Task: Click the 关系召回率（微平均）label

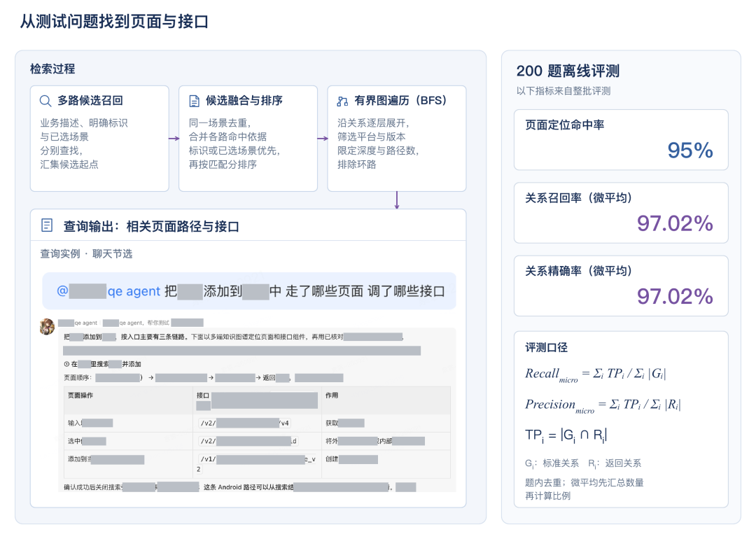Action: 579,197
